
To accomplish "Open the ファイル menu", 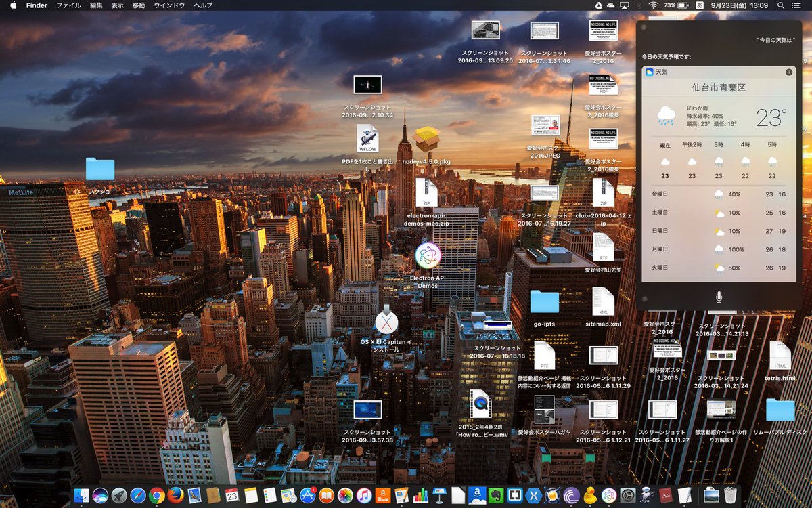I will click(x=69, y=5).
